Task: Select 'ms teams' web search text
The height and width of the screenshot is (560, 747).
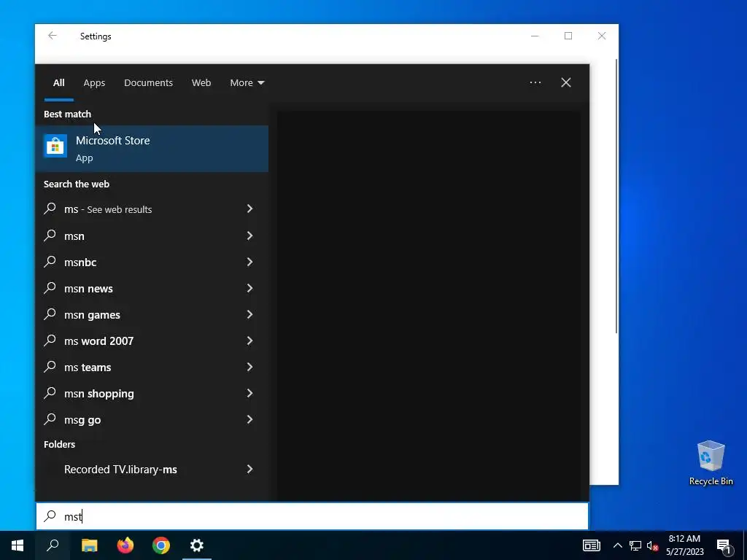Action: click(88, 367)
